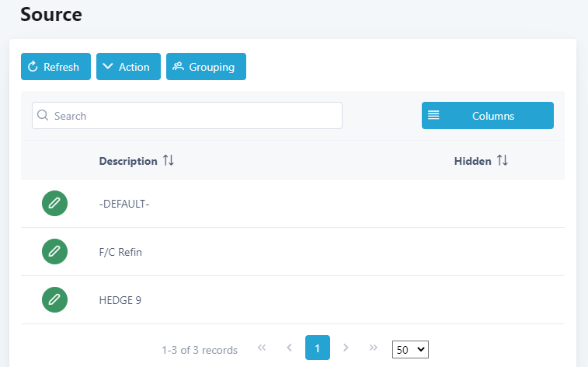Select the HEDGE 9 row description
588x367 pixels.
pos(120,300)
